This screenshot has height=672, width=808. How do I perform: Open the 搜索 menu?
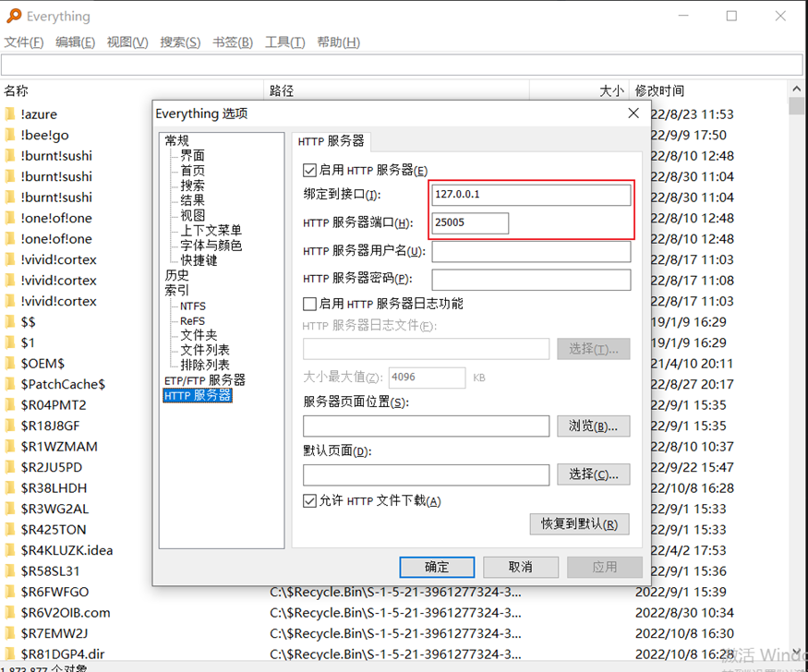[180, 42]
